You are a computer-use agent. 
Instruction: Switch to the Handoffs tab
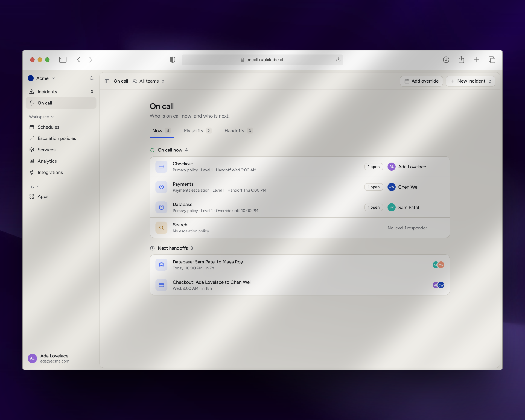(238, 131)
